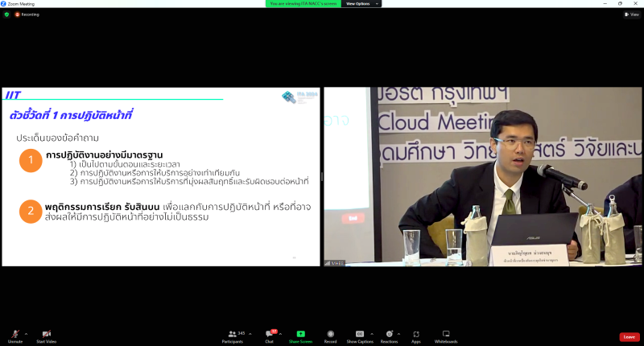Click the green encryption shield icon

pyautogui.click(x=6, y=14)
